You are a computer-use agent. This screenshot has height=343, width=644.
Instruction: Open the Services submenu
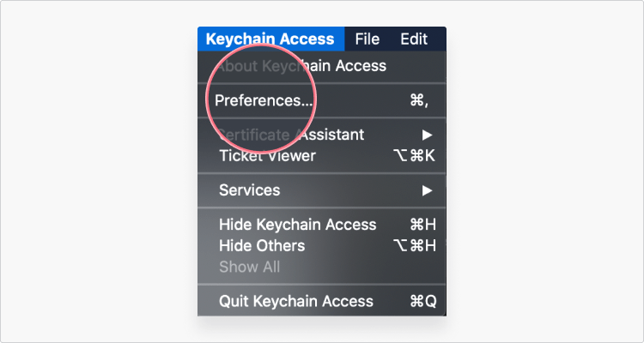tap(322, 190)
